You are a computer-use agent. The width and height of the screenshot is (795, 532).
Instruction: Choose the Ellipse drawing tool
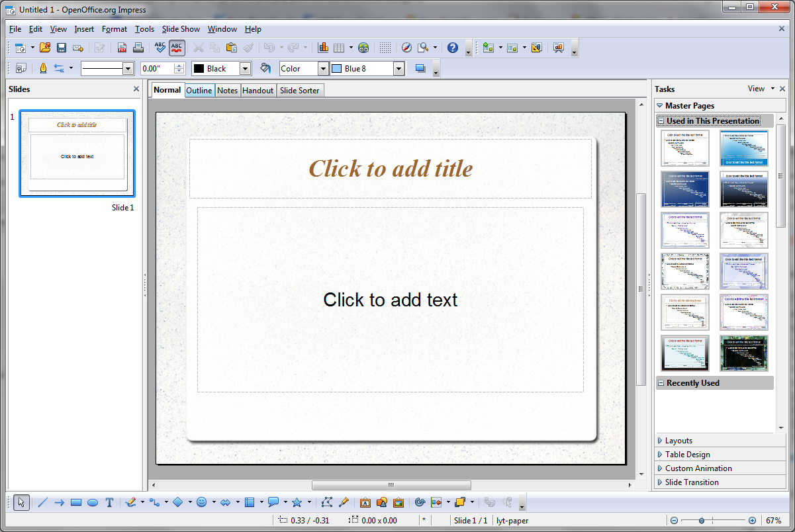93,502
